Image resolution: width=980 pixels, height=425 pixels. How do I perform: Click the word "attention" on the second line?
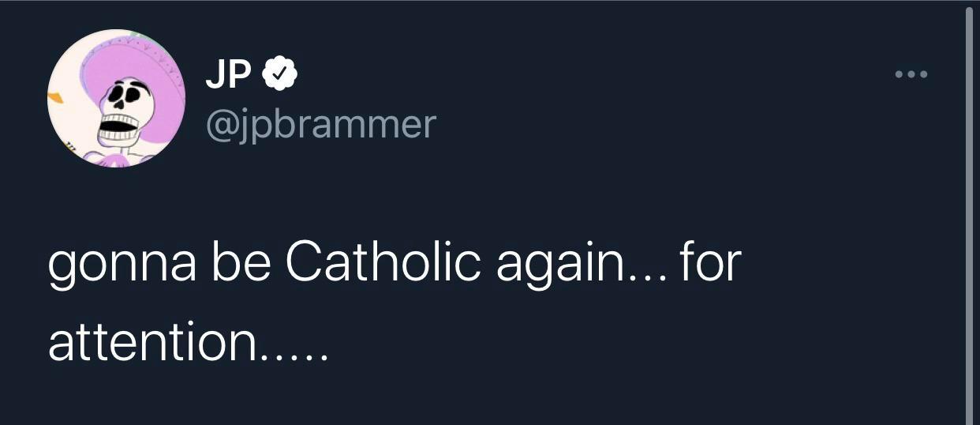coord(156,340)
